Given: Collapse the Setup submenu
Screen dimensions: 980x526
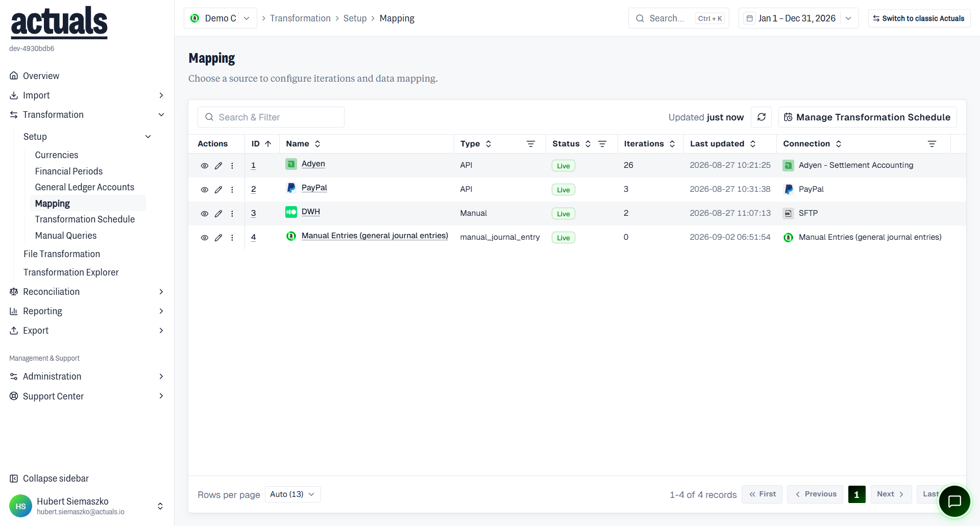Looking at the screenshot, I should coord(87,137).
